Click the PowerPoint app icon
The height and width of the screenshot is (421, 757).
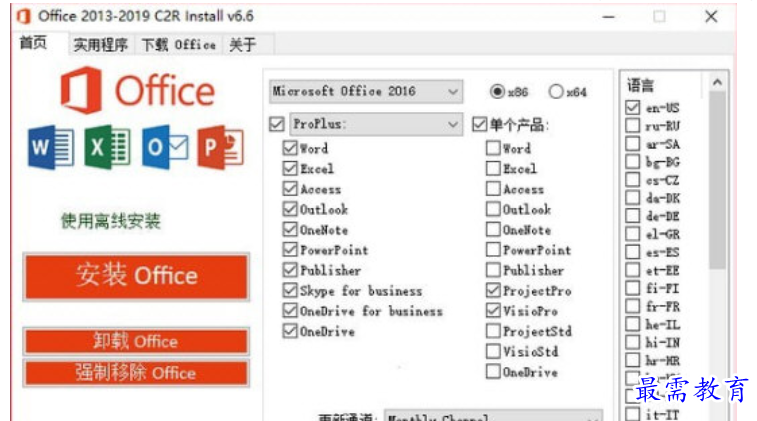pos(221,147)
